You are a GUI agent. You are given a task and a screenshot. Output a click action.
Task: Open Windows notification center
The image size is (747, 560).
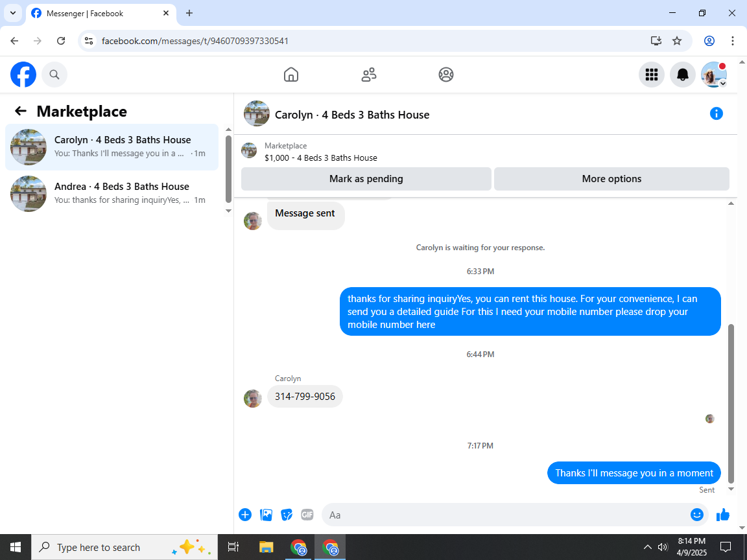pyautogui.click(x=726, y=547)
